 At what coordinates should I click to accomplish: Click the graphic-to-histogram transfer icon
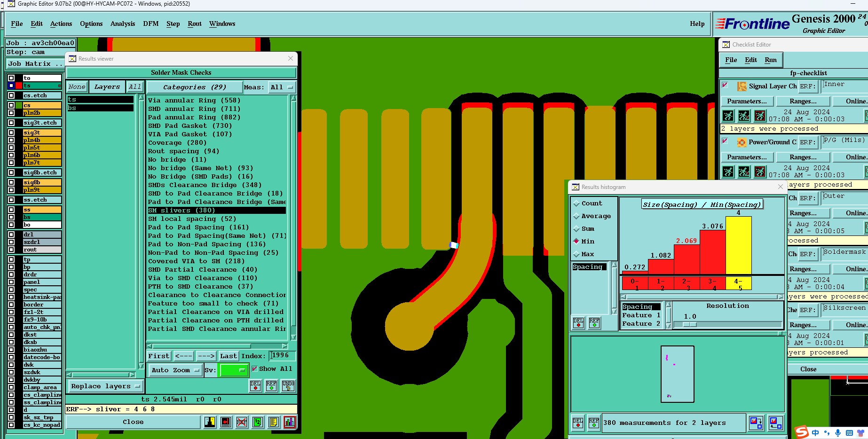coord(776,423)
